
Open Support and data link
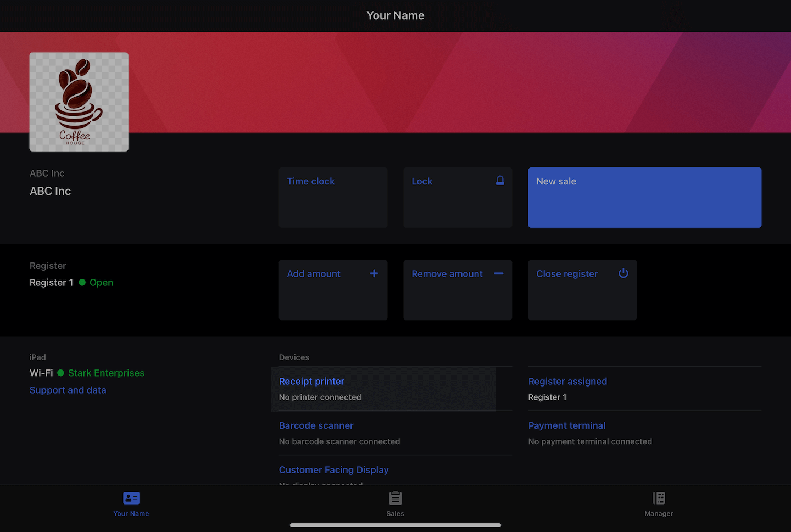click(x=68, y=390)
